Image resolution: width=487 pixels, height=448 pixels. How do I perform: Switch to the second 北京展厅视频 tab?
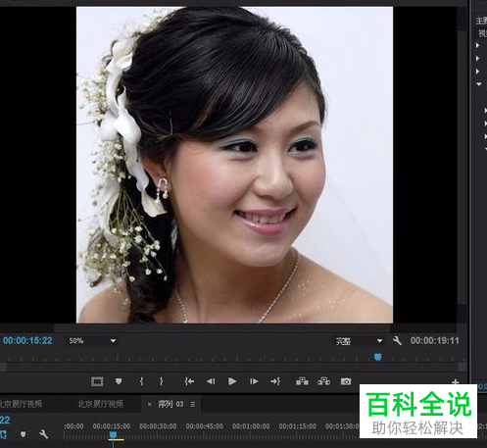(101, 404)
